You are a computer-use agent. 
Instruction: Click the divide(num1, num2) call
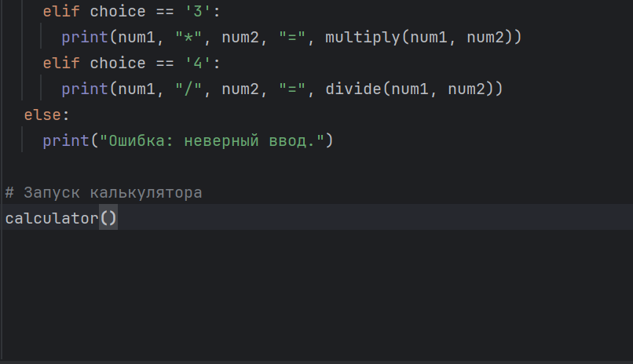(409, 89)
